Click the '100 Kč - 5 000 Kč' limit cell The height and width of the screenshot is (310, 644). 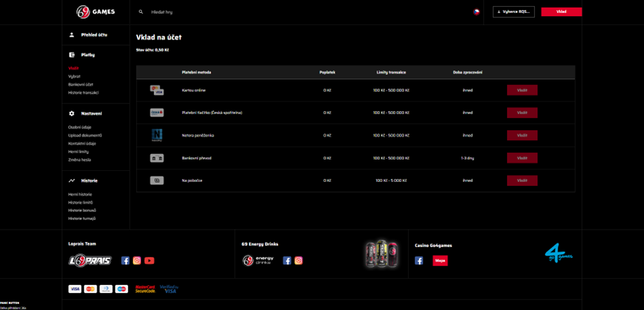(391, 181)
